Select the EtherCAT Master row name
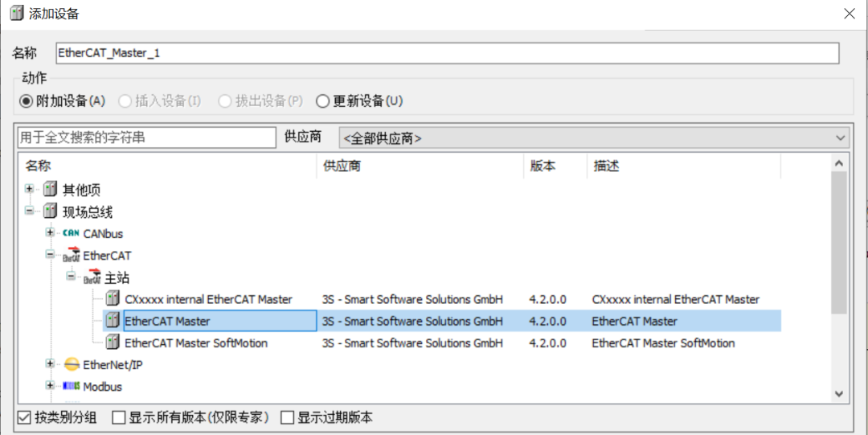 click(x=167, y=321)
